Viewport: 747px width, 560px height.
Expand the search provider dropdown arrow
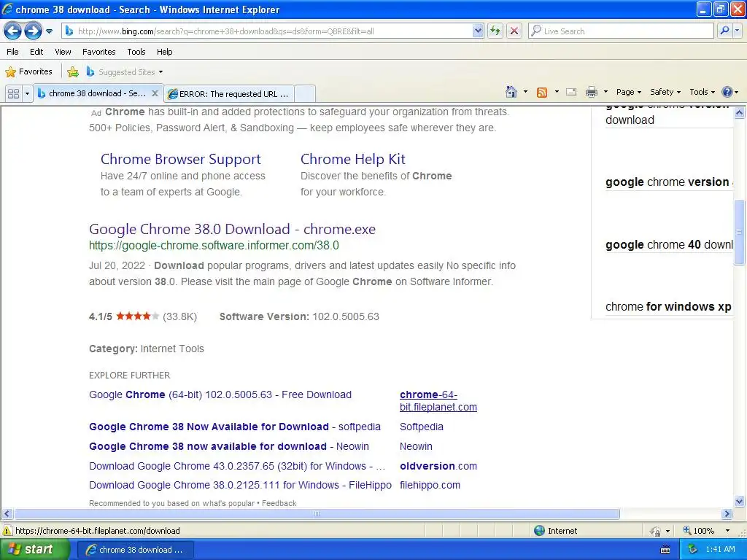pyautogui.click(x=738, y=31)
